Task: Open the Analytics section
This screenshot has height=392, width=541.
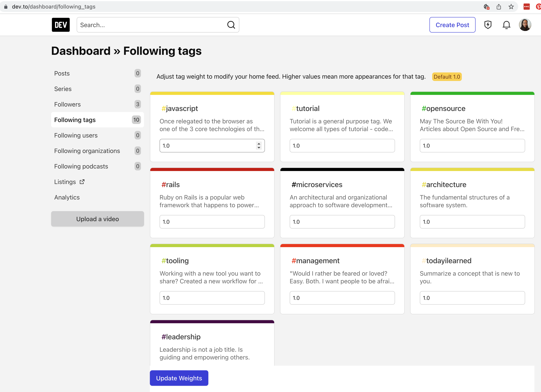Action: click(67, 197)
